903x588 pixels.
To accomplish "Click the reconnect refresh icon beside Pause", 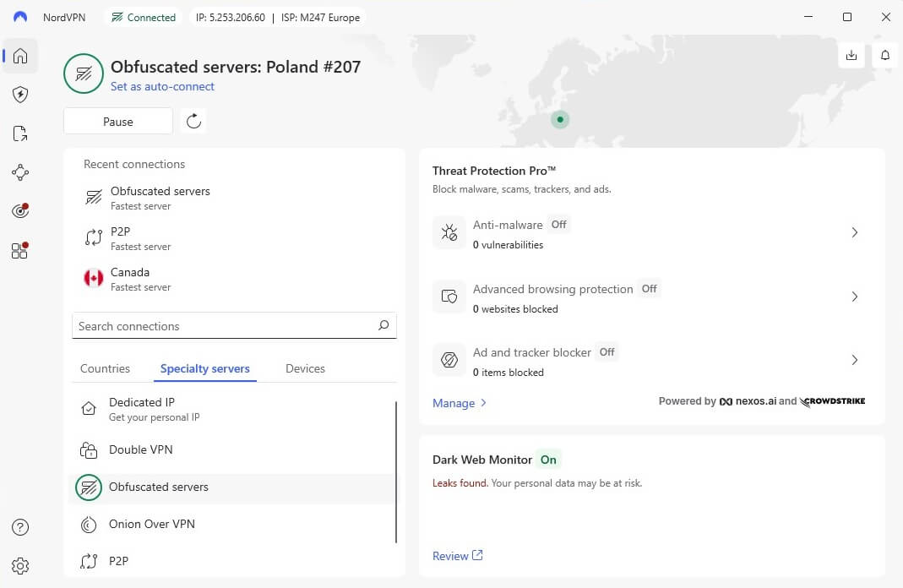I will pyautogui.click(x=193, y=121).
